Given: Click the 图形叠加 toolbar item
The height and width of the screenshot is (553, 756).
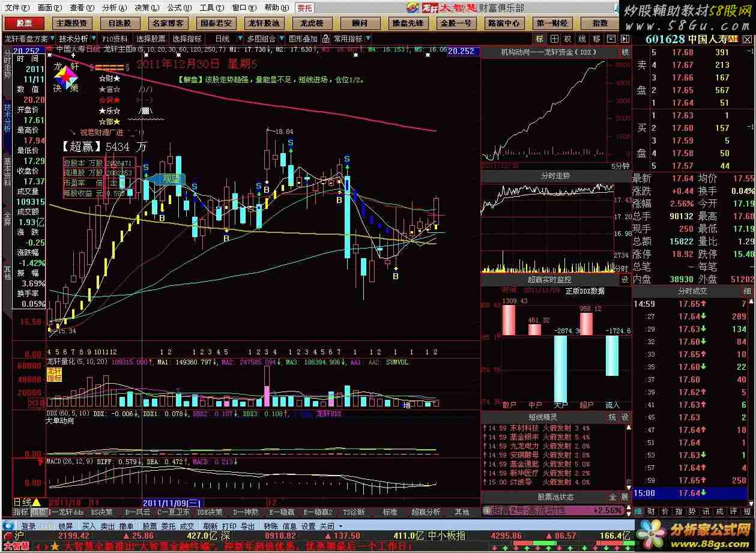Looking at the screenshot, I should tap(303, 39).
